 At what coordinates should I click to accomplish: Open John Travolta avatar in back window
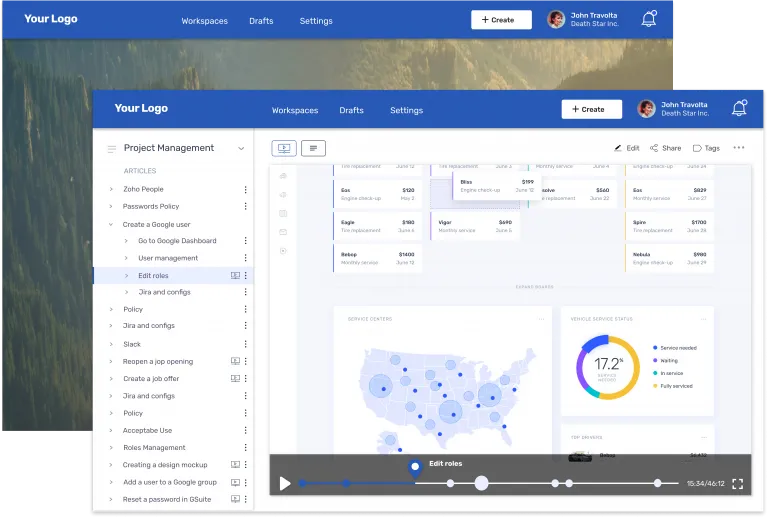point(556,20)
